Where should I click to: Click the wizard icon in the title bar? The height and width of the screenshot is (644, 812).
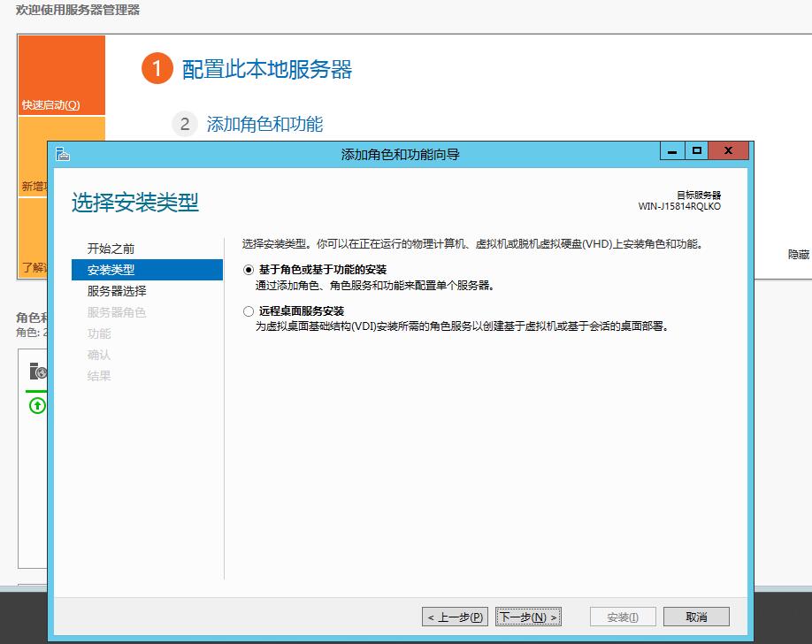pyautogui.click(x=63, y=154)
